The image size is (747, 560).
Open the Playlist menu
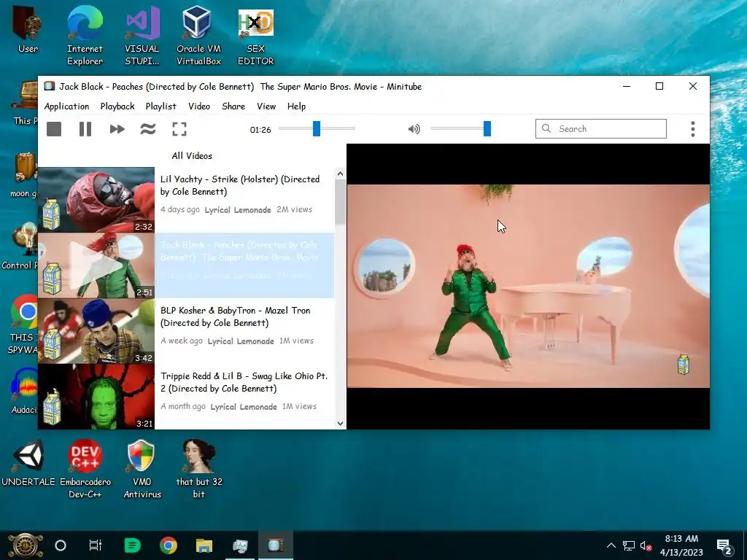[x=160, y=106]
